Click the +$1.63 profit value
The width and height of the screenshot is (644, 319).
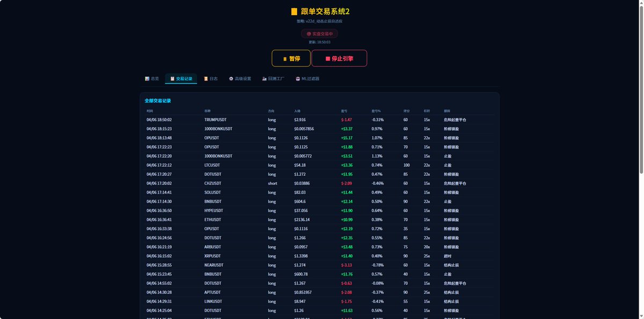tap(347, 311)
